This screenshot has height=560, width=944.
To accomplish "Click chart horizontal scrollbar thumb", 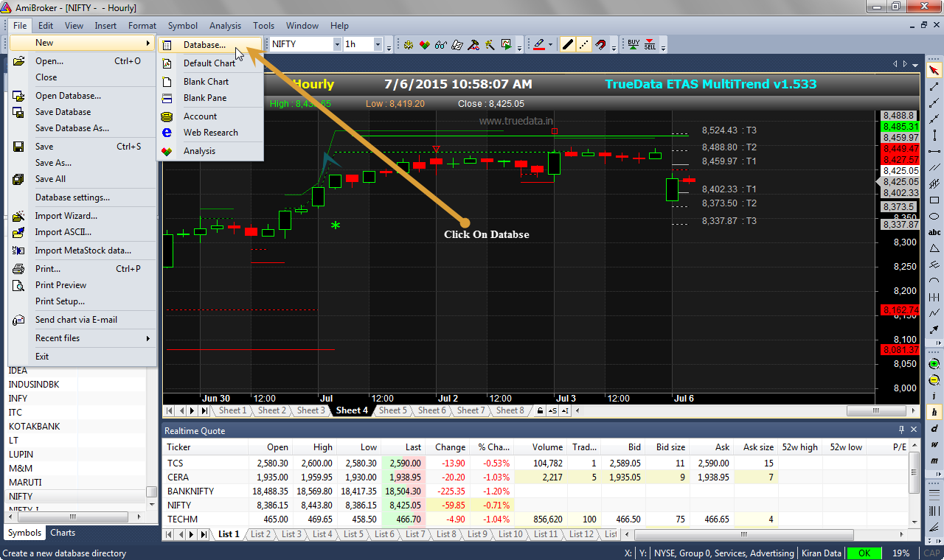I will click(877, 410).
